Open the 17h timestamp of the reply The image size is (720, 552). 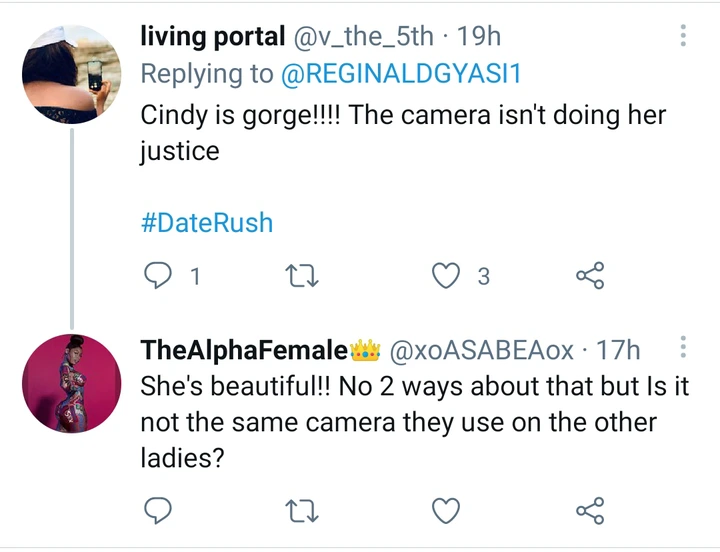[618, 351]
